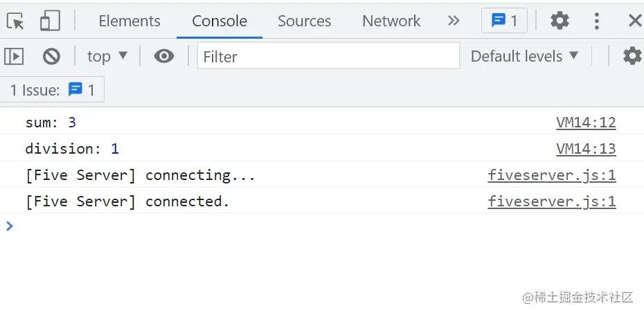Open the VM14:13 source link
The image size is (644, 315).
tap(586, 149)
